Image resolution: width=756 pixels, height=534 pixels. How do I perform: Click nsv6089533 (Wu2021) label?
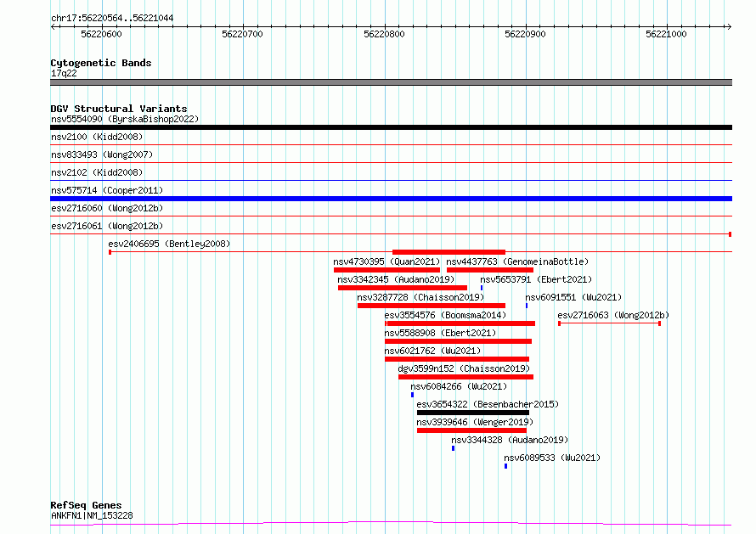tap(552, 458)
